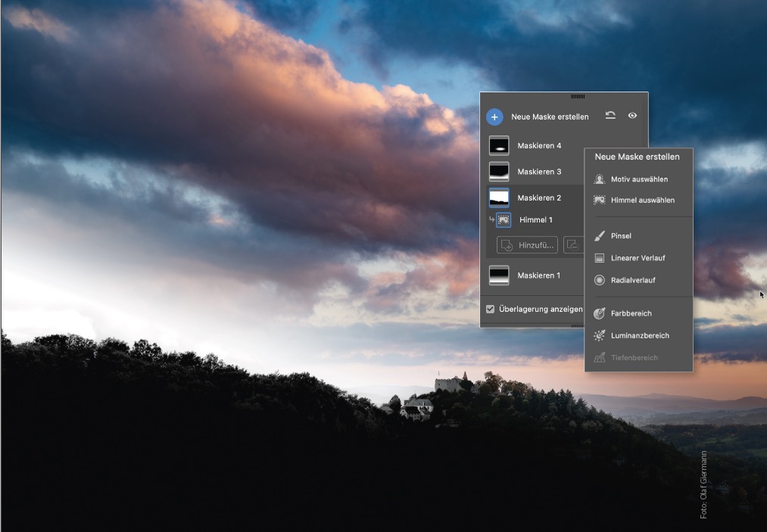
Task: Click the Maskieren 4 label text
Action: (x=539, y=146)
